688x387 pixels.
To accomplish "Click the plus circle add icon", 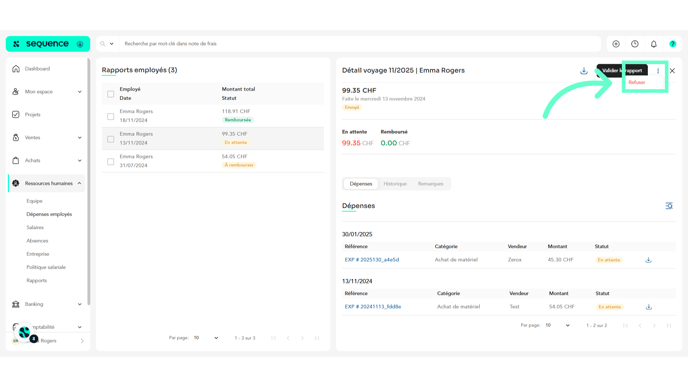I will point(616,44).
